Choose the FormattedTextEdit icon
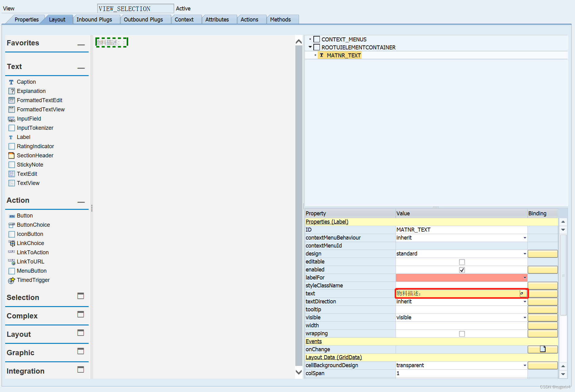Viewport: 575px width, 392px height. coord(11,101)
